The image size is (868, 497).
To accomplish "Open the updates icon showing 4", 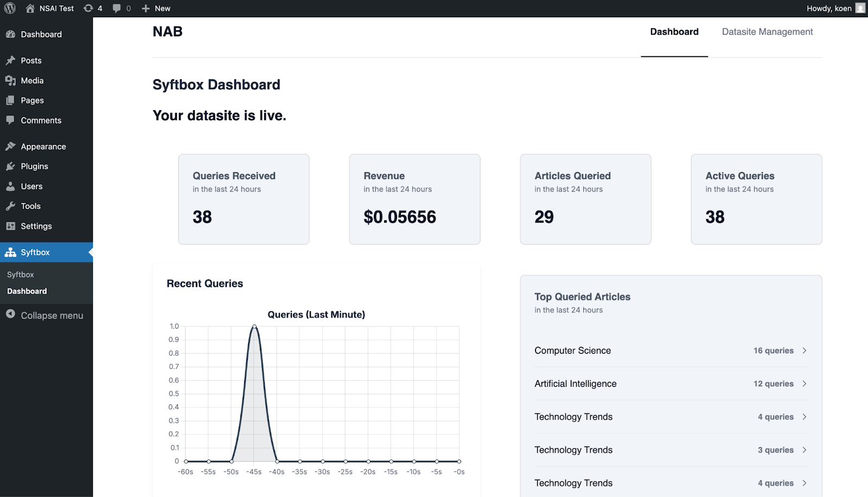I will pos(93,8).
